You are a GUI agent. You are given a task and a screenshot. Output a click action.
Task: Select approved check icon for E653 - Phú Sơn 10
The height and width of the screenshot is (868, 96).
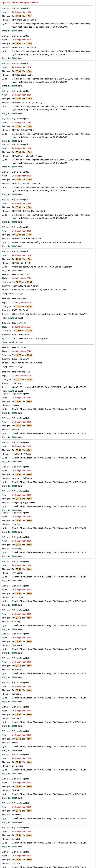pyautogui.click(x=13, y=367)
